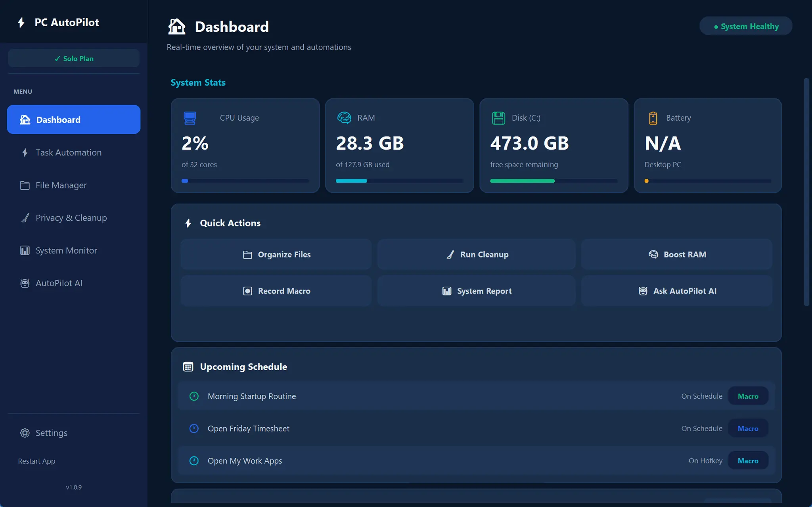Click the File Manager folder icon in the sidebar
This screenshot has width=812, height=507.
[25, 185]
